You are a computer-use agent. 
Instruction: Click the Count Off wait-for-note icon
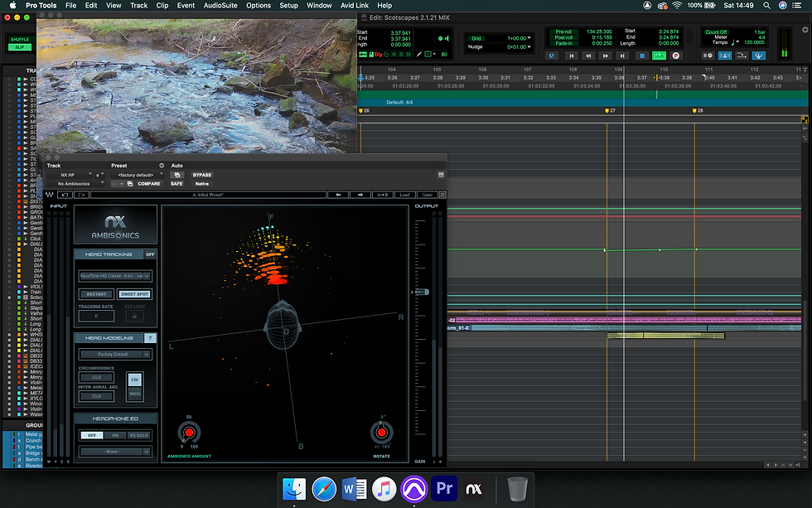click(x=708, y=56)
